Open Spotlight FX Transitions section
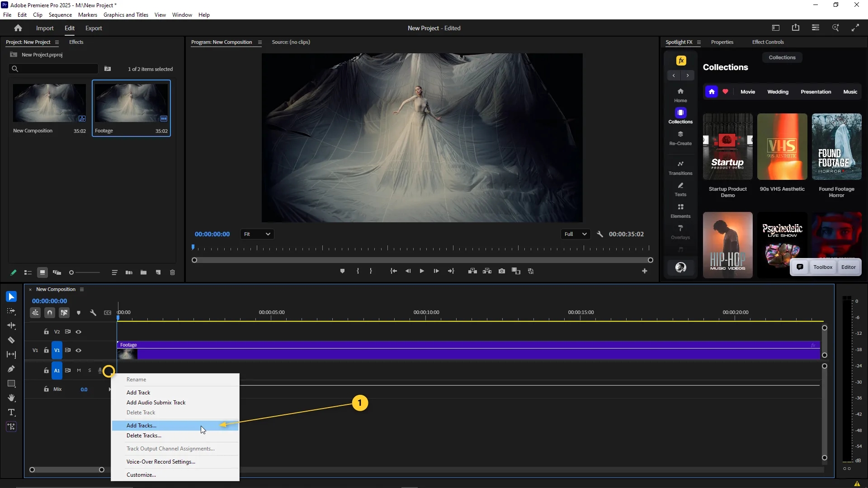This screenshot has height=488, width=868. pos(680,168)
